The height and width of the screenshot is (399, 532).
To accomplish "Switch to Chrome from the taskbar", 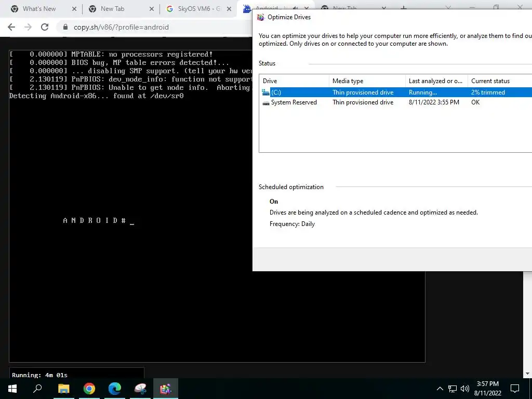I will pos(89,389).
